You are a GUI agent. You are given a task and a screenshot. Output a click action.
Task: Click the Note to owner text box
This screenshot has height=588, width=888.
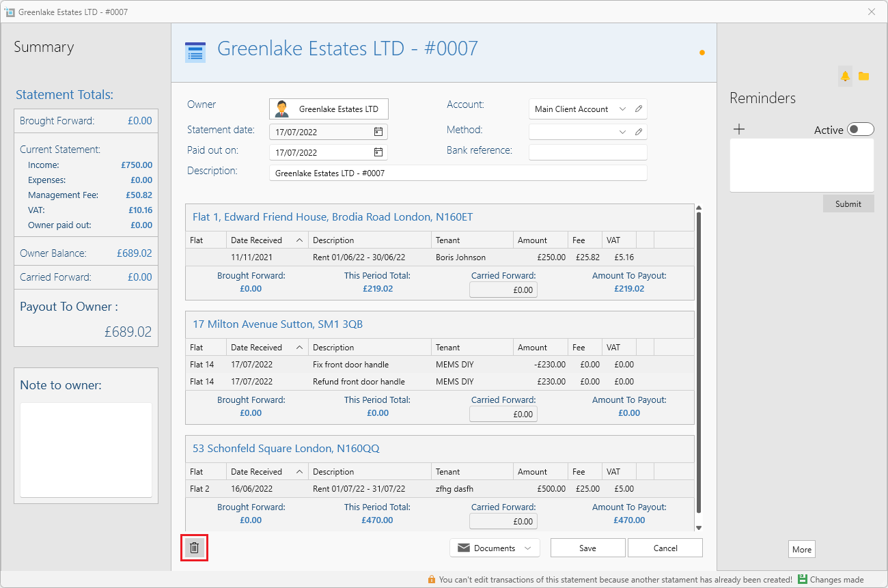(86, 450)
